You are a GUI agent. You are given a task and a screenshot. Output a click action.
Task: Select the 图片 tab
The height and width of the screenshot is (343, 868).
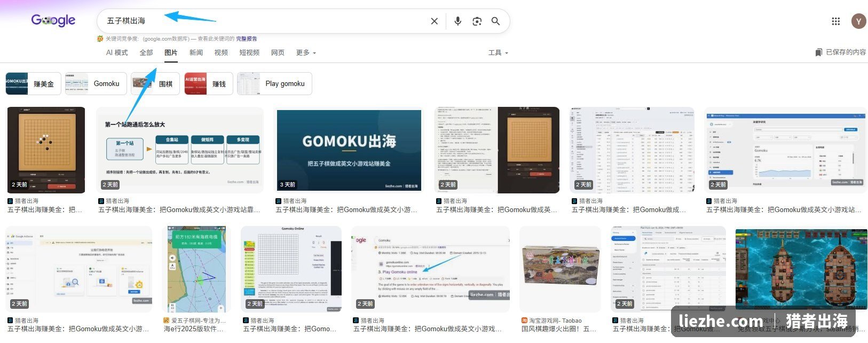pyautogui.click(x=171, y=52)
